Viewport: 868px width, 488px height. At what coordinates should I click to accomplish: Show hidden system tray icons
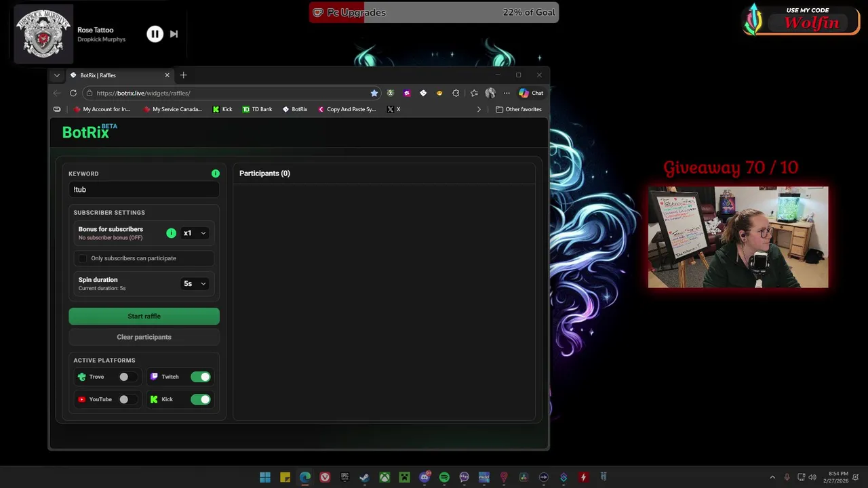click(772, 477)
